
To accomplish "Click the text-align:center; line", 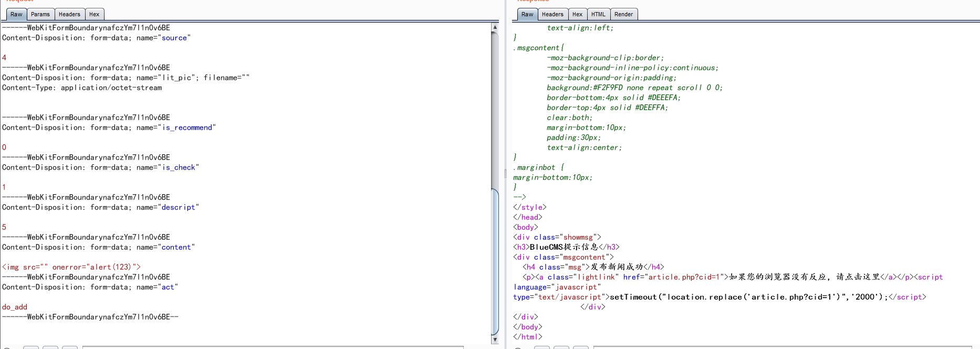I will (584, 147).
